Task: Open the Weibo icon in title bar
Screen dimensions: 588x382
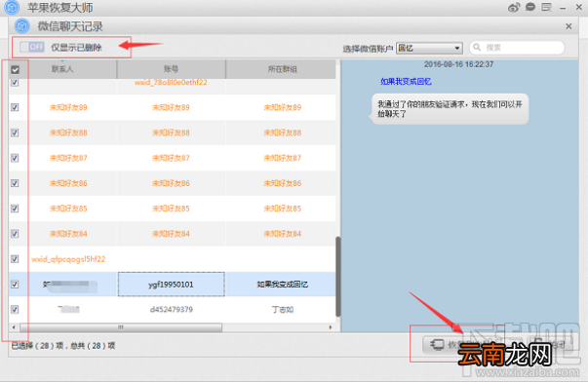Action: tap(514, 7)
